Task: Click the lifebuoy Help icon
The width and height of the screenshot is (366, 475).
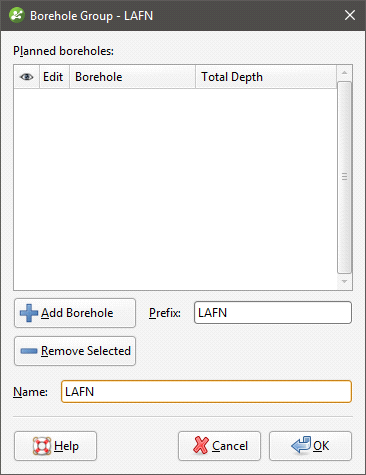Action: click(x=42, y=446)
